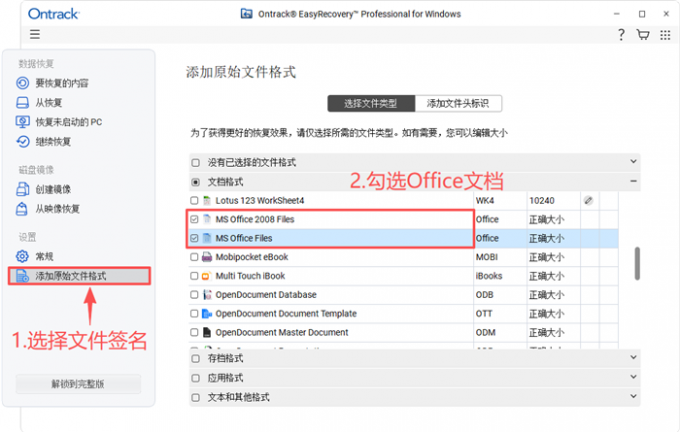Click the 常规 gear icon
Image resolution: width=680 pixels, height=432 pixels.
[22, 256]
